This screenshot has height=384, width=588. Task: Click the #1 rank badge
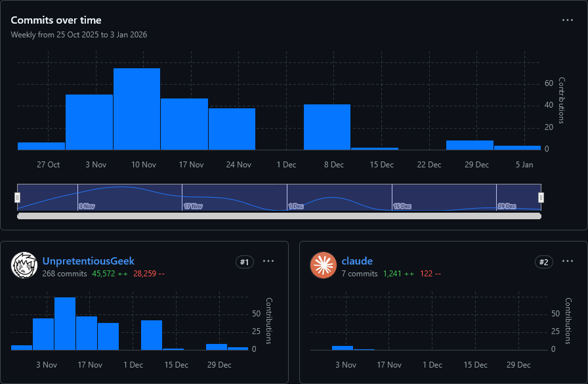[244, 262]
